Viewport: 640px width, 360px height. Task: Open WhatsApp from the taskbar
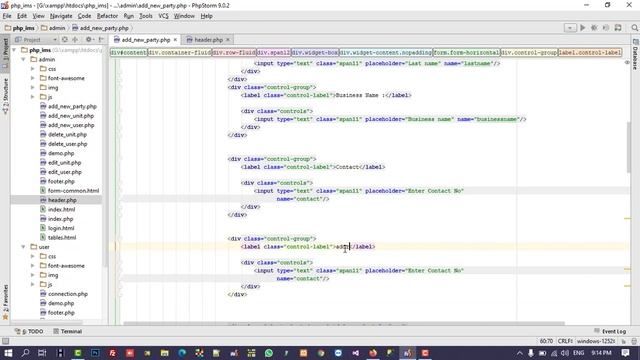269,353
